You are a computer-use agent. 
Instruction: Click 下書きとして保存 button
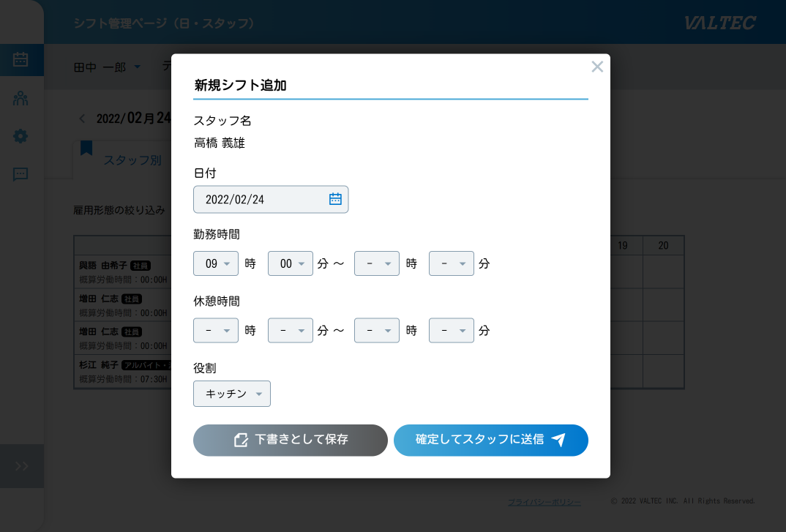(x=291, y=440)
